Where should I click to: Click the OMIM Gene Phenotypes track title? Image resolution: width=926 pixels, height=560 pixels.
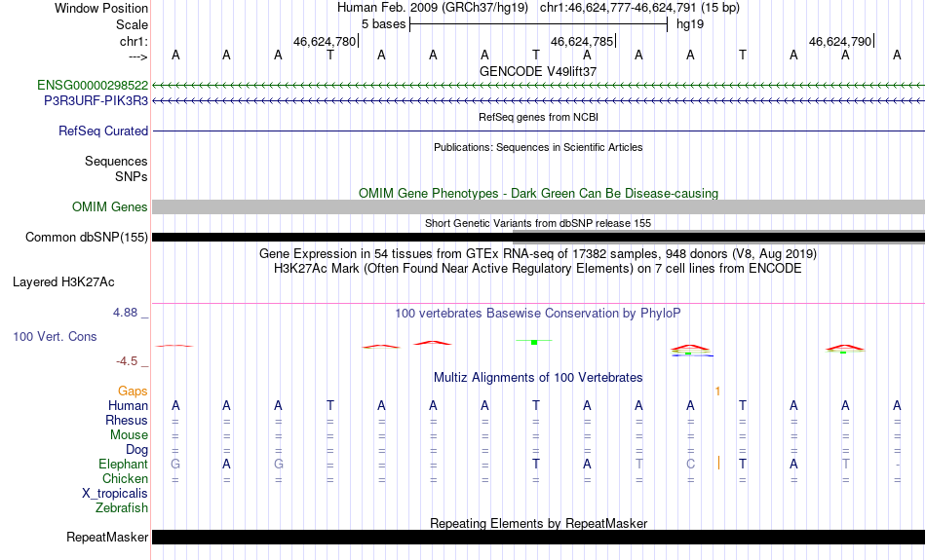(x=538, y=194)
